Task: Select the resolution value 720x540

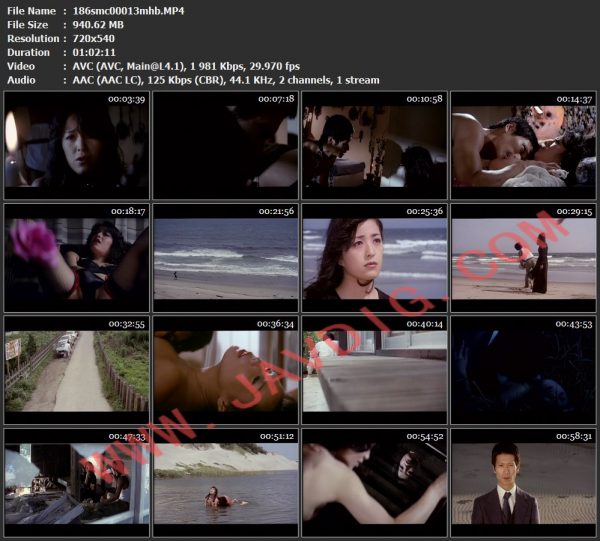Action: 93,39
